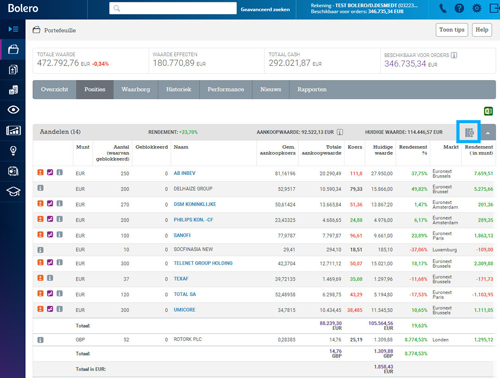Open the markets chart sidebar icon
Image resolution: width=500 pixels, height=378 pixels.
tap(13, 130)
